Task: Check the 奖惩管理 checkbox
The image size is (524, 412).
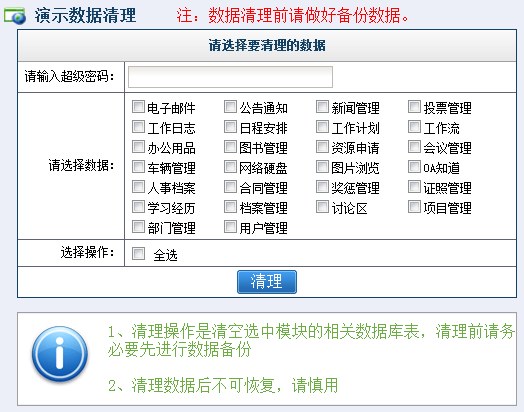Action: [322, 187]
